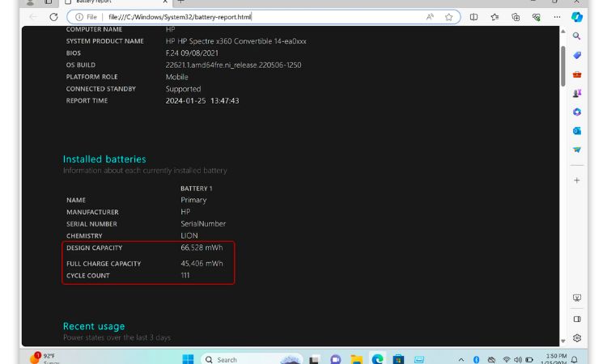Add this page to favorites star
Screen dimensions: 607x364
coord(448,17)
